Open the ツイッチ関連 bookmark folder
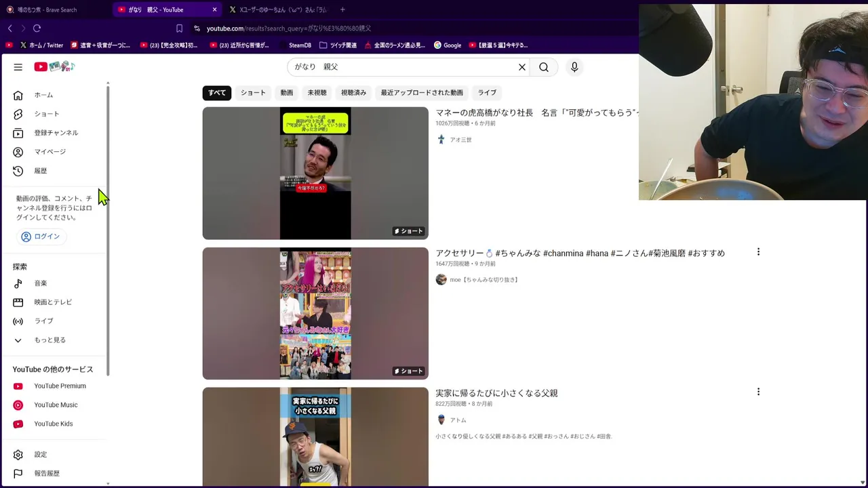Viewport: 868px width, 488px height. [338, 45]
